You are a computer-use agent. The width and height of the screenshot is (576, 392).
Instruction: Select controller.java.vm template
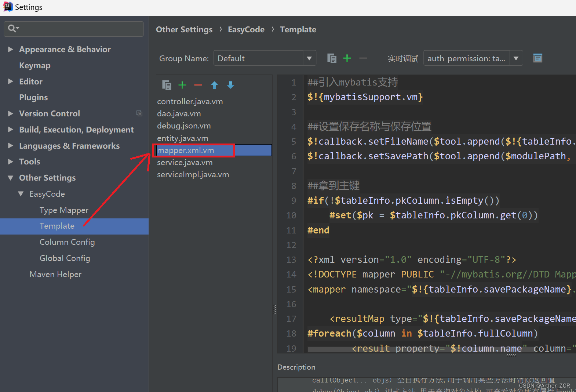click(190, 101)
